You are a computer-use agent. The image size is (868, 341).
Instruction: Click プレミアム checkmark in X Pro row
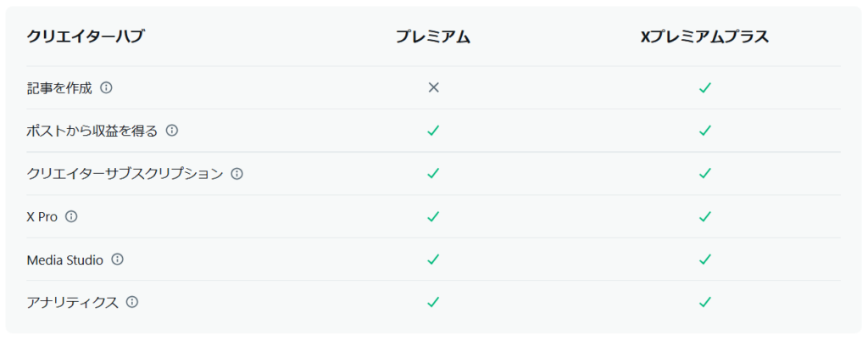tap(433, 216)
